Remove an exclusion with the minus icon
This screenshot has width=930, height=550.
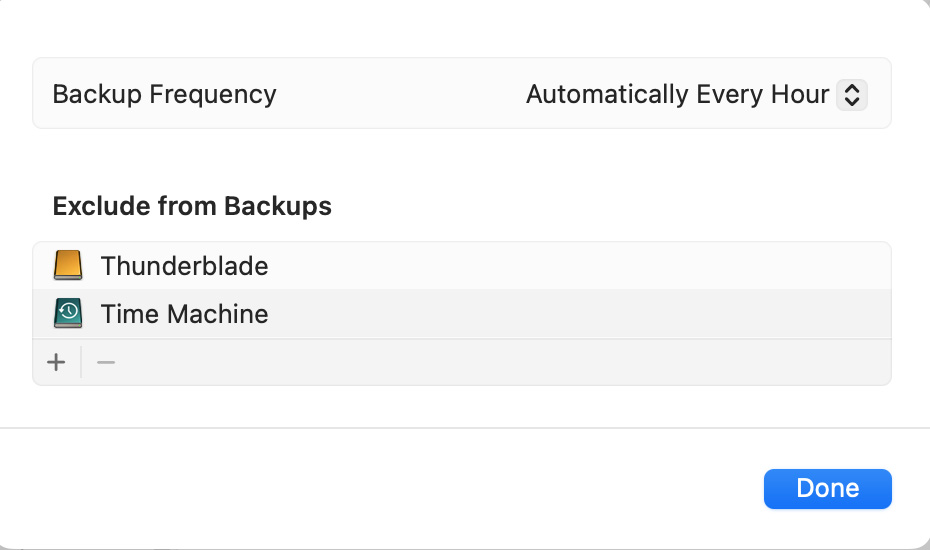tap(106, 362)
